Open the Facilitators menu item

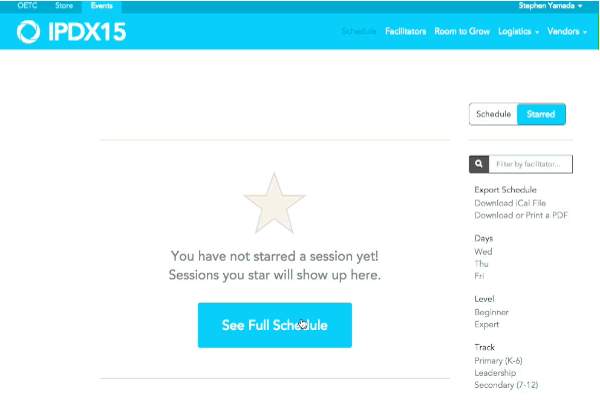406,31
